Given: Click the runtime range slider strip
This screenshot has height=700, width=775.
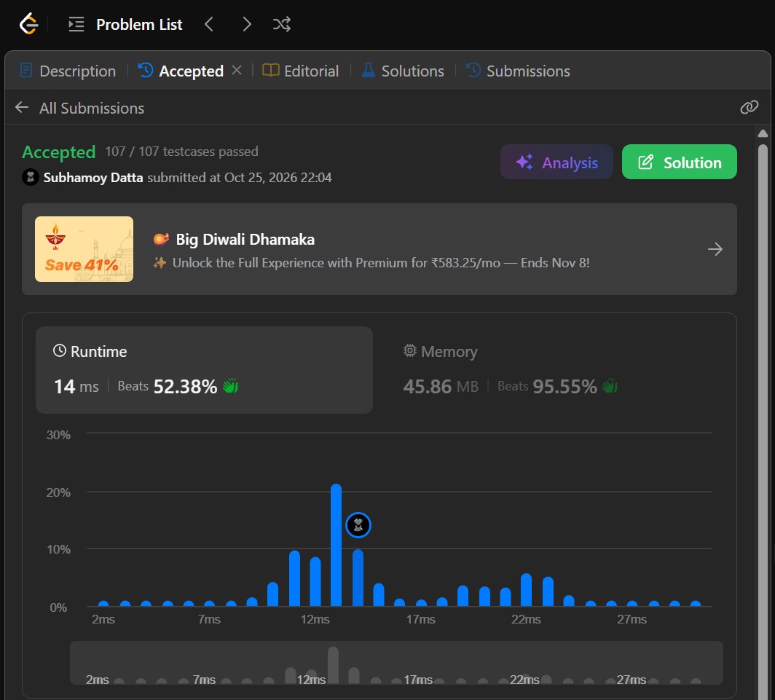Looking at the screenshot, I should pyautogui.click(x=396, y=663).
